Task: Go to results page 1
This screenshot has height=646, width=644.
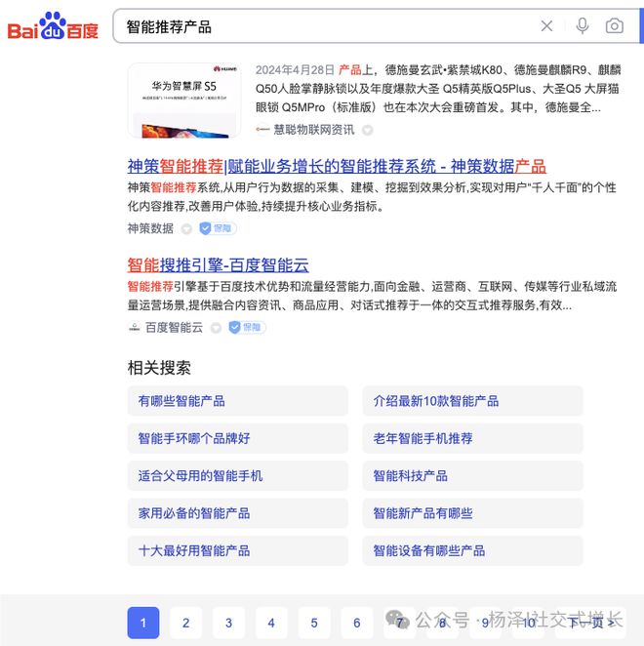Action: [143, 623]
